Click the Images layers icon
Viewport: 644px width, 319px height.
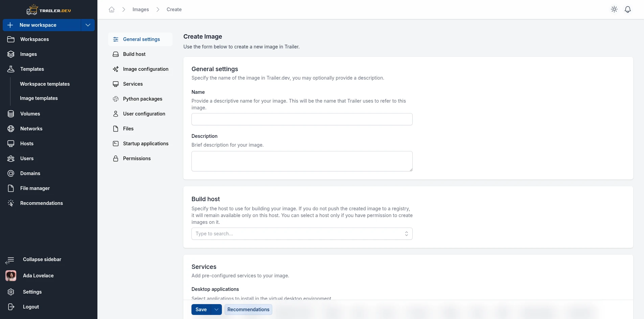pos(11,54)
